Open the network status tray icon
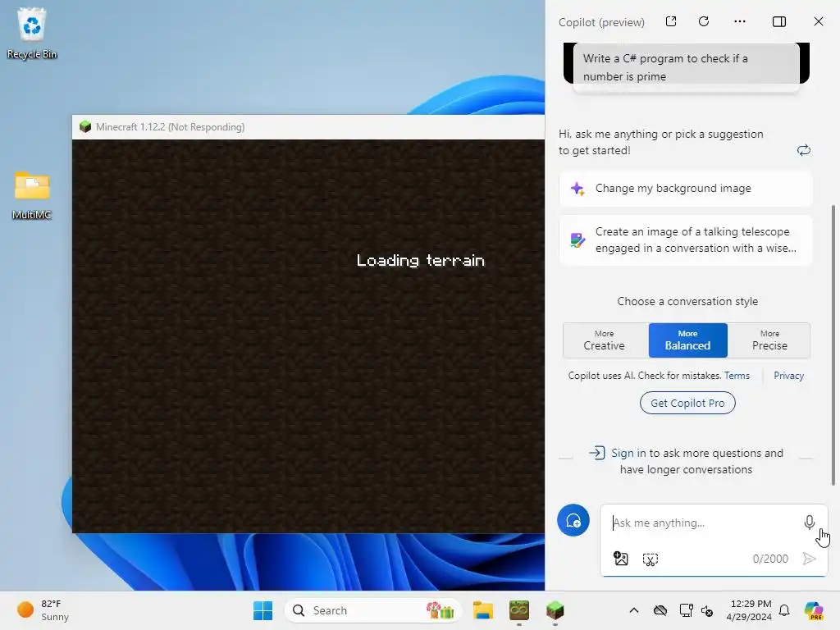Screen dimensions: 840x630 click(686, 610)
